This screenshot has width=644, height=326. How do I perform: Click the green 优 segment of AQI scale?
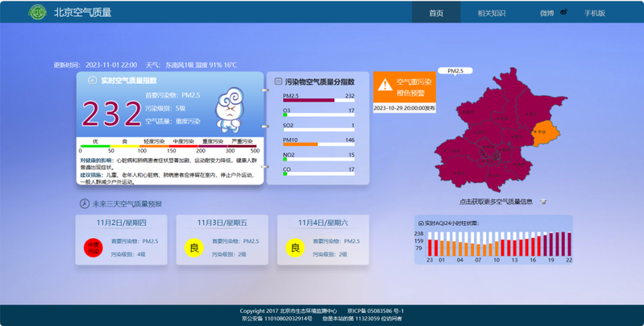point(95,146)
